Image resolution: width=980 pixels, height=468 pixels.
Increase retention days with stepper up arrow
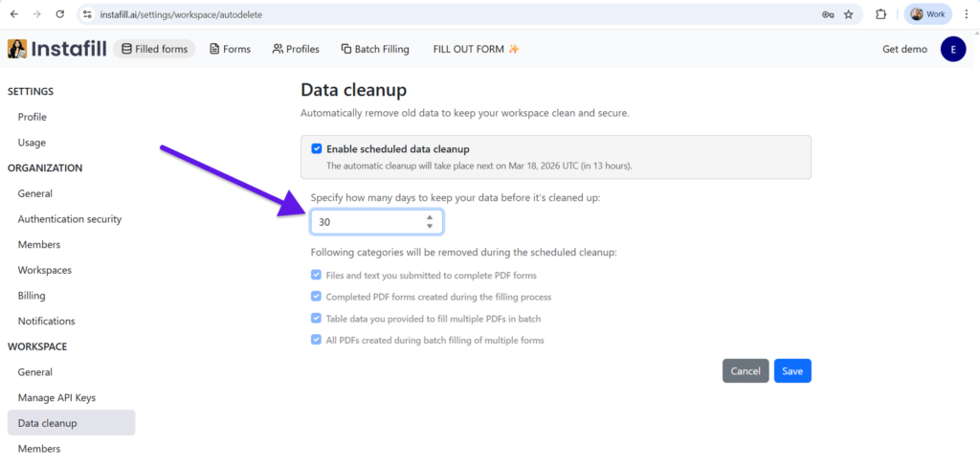click(430, 217)
